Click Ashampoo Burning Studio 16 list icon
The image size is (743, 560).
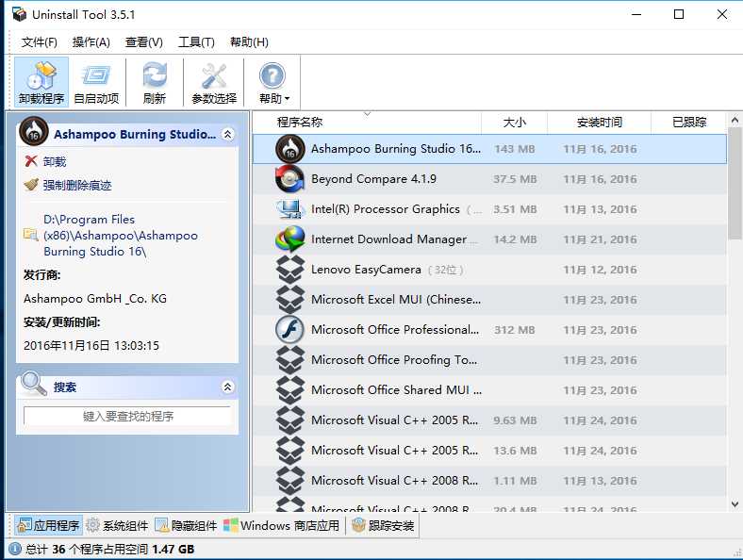290,149
